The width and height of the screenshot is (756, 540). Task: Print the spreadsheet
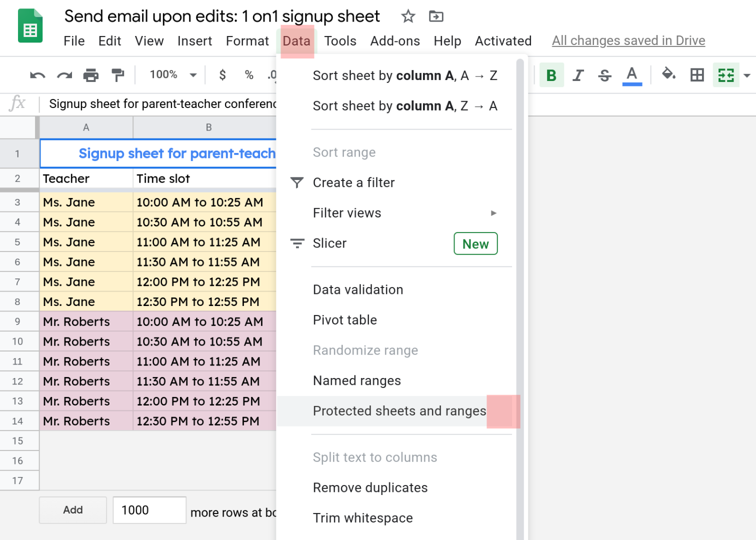click(x=91, y=75)
